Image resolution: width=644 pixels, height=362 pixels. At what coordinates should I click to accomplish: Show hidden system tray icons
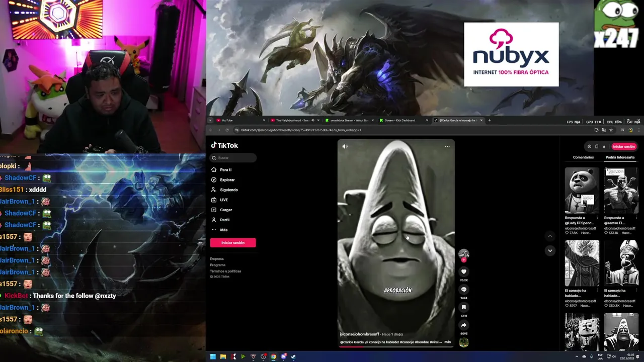tap(577, 357)
